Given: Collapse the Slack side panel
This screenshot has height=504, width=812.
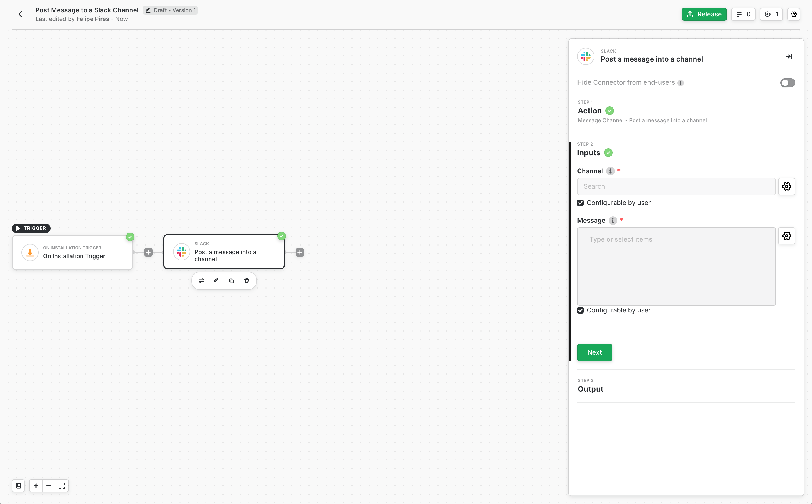Looking at the screenshot, I should (x=789, y=56).
